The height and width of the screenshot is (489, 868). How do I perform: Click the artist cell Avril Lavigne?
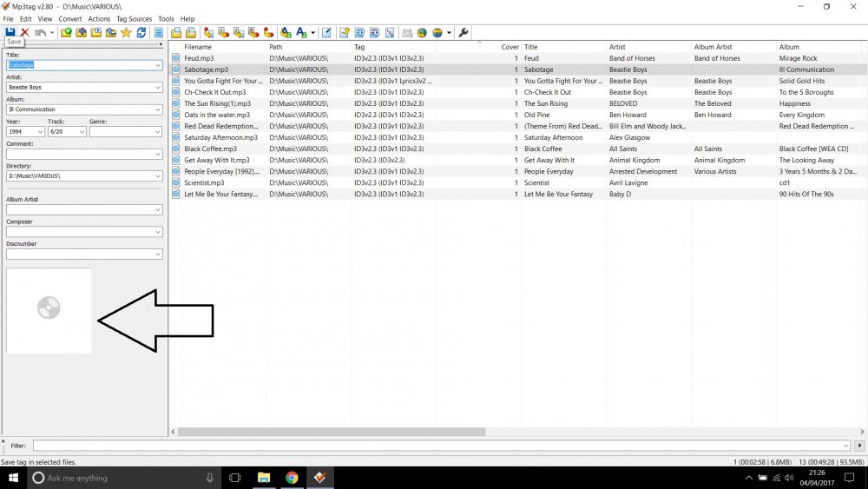628,182
